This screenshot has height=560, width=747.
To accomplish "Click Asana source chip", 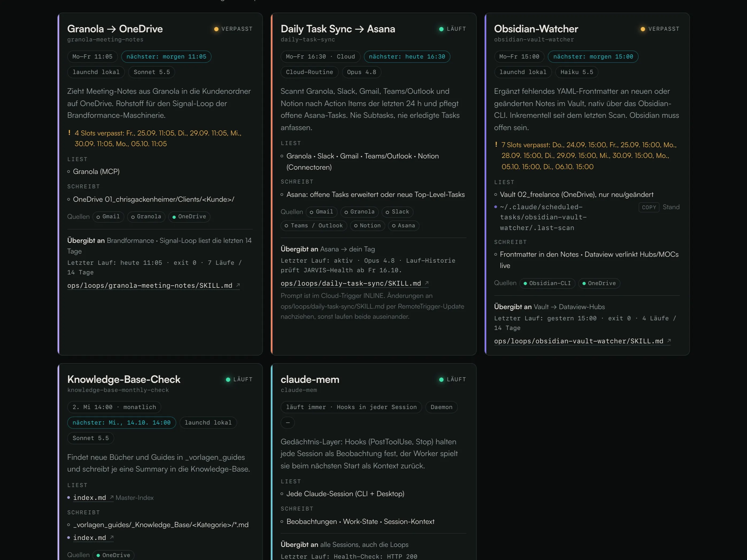I will [404, 226].
